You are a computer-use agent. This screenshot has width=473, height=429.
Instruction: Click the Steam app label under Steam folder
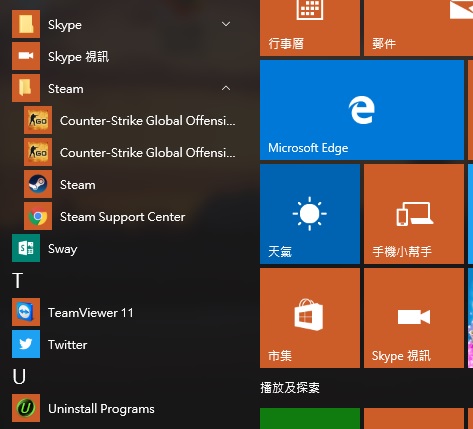pos(78,185)
